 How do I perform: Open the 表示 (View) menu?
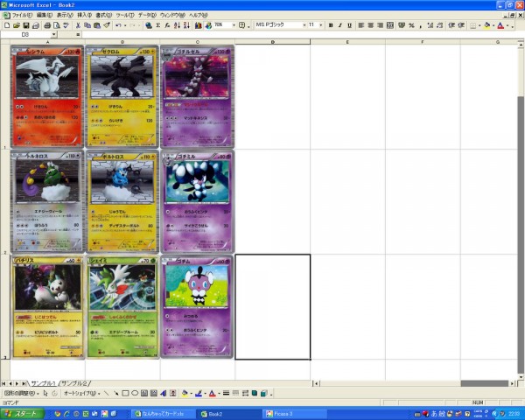65,16
